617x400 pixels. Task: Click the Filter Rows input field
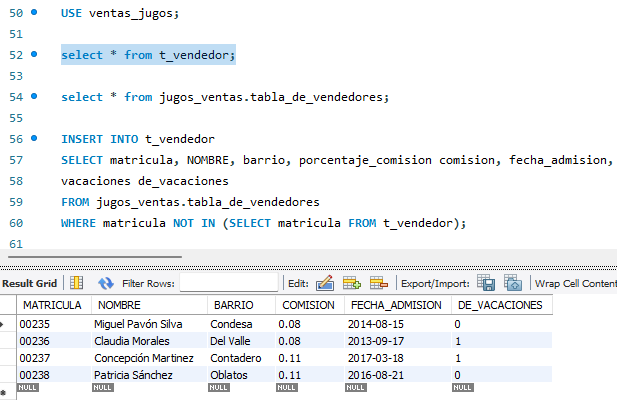229,283
